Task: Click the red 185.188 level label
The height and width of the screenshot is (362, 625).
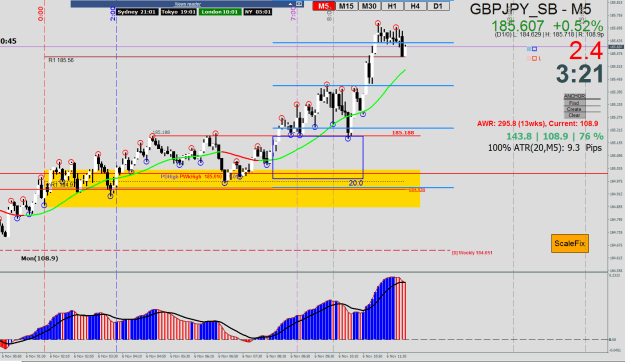Action: click(x=403, y=133)
